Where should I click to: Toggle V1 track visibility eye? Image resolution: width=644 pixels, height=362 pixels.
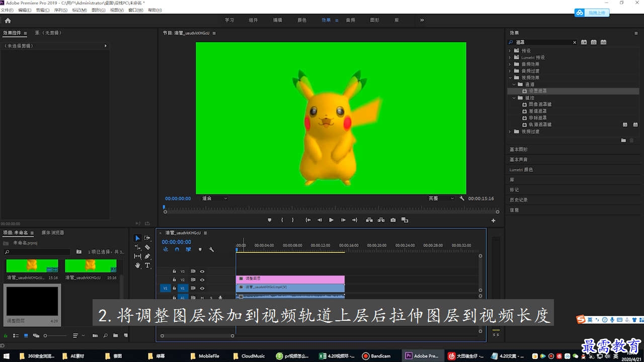point(202,288)
